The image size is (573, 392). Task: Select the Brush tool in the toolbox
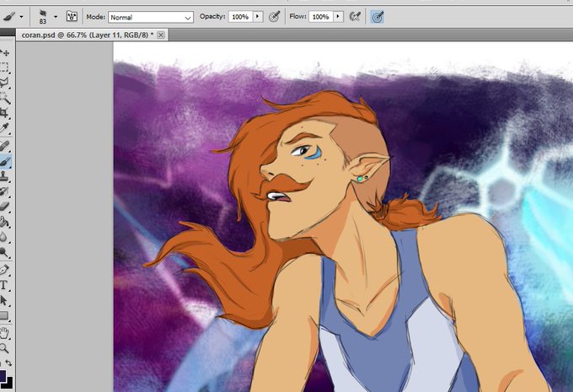pos(4,161)
